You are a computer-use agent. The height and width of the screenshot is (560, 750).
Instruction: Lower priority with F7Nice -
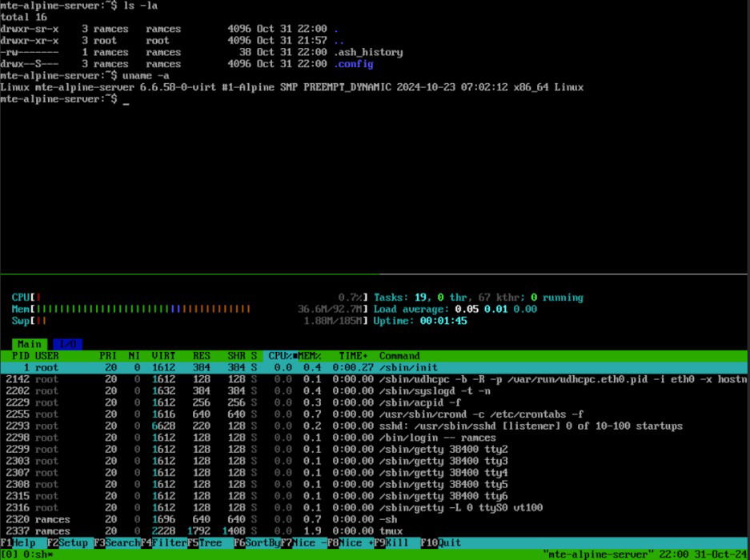(304, 542)
